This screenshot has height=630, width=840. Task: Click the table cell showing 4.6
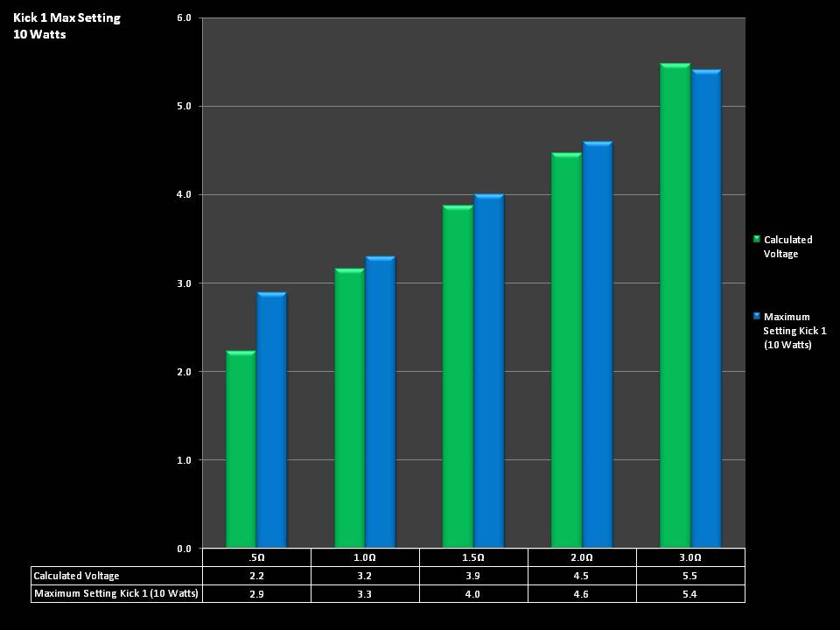tap(582, 594)
